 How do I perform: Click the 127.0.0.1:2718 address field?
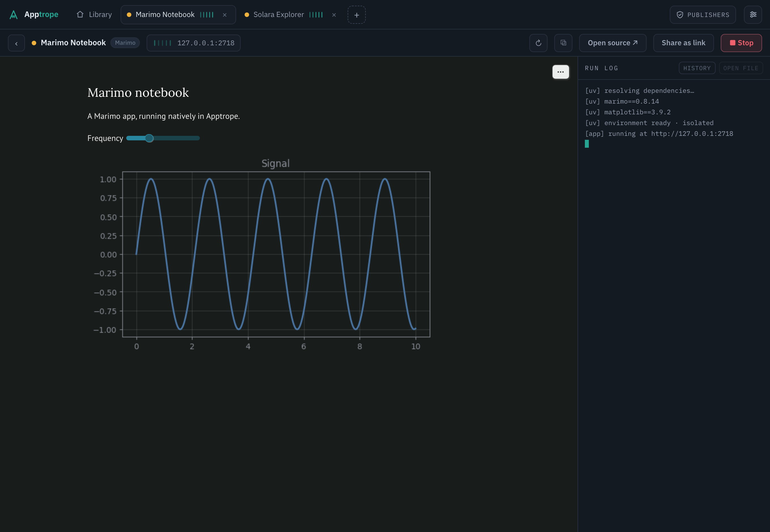click(193, 43)
